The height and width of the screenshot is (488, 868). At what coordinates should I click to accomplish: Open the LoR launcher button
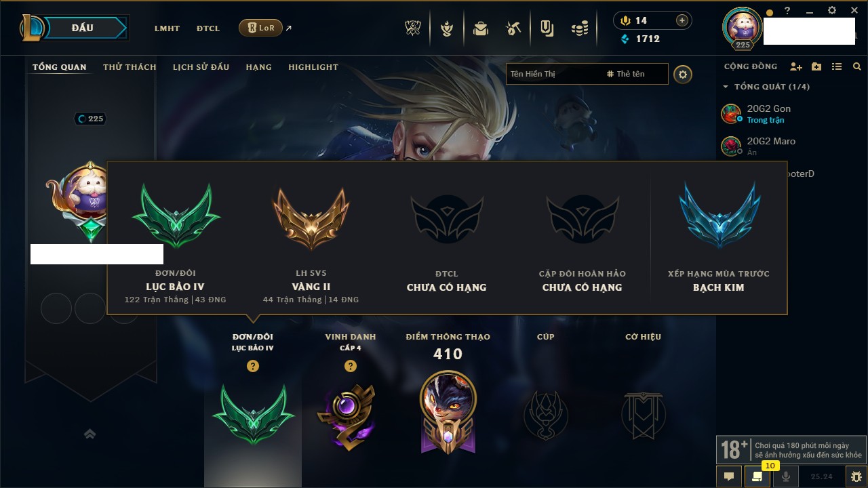(260, 28)
